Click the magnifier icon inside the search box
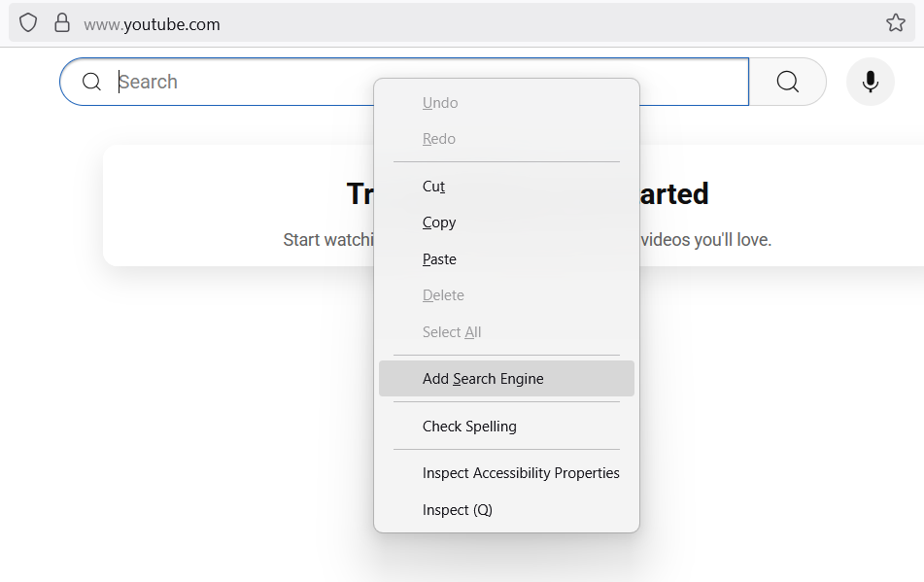 (x=91, y=82)
